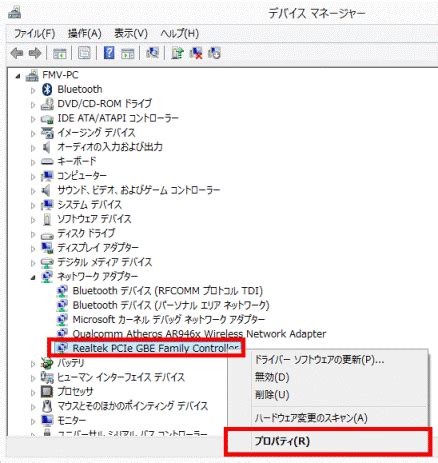Select the ソフトウェア デバイス label
The image size is (438, 463).
pyautogui.click(x=94, y=219)
